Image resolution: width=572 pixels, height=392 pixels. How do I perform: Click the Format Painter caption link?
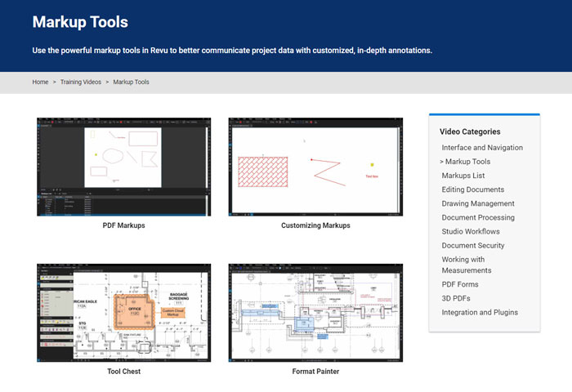(315, 372)
